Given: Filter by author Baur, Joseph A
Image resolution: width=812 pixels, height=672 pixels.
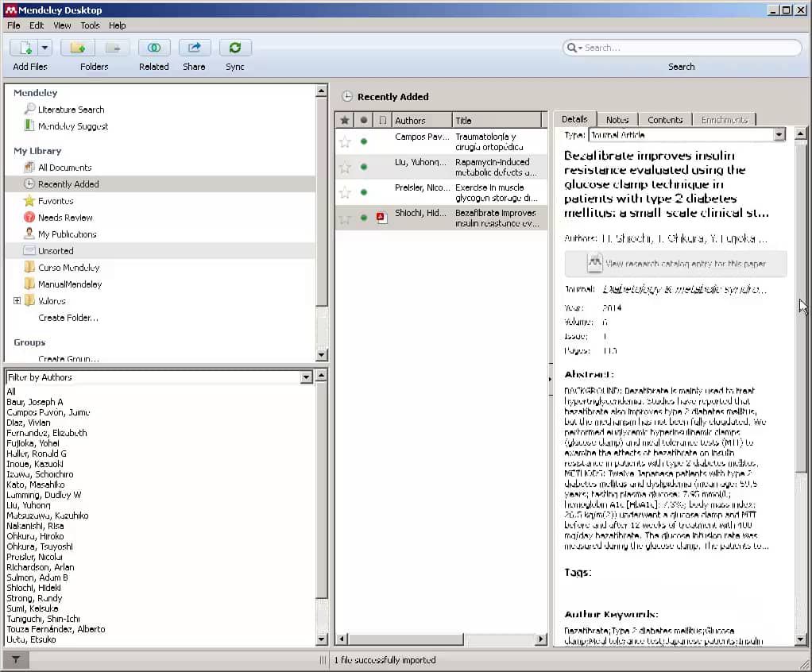Looking at the screenshot, I should [x=35, y=402].
